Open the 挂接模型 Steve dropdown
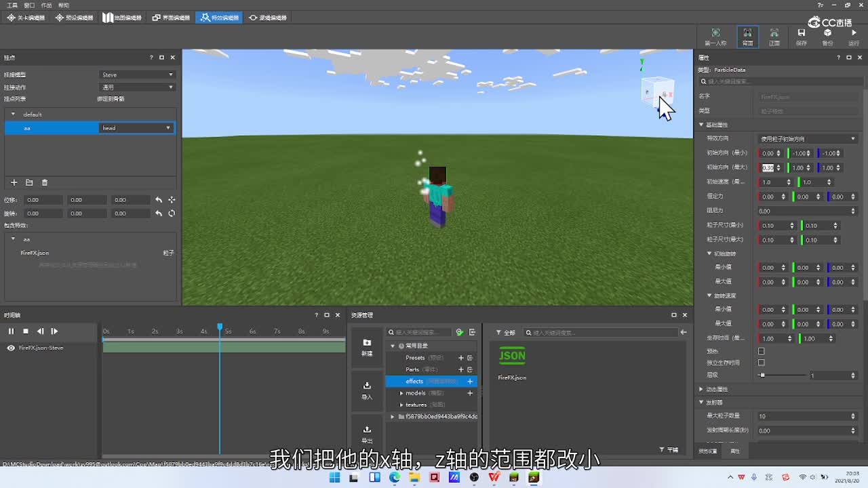 [138, 75]
